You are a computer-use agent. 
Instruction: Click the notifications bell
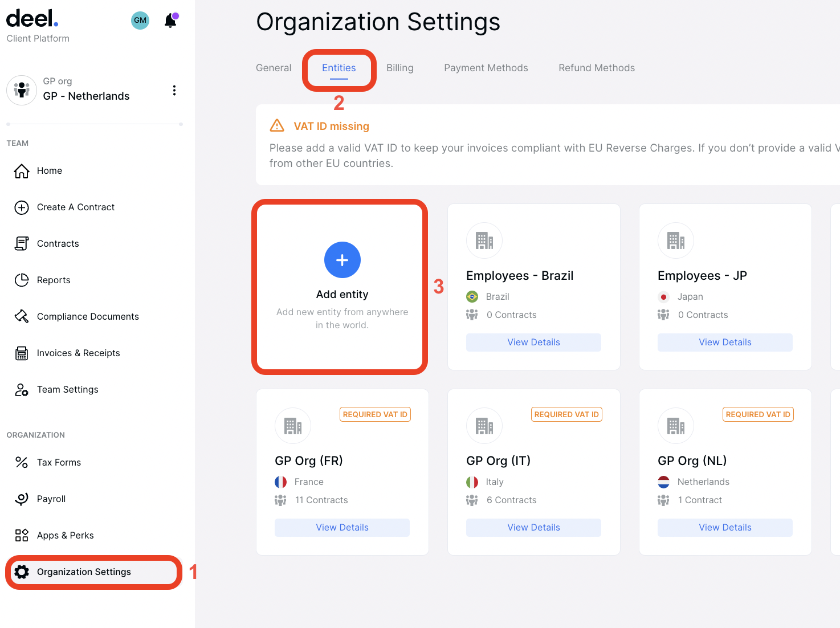click(170, 20)
